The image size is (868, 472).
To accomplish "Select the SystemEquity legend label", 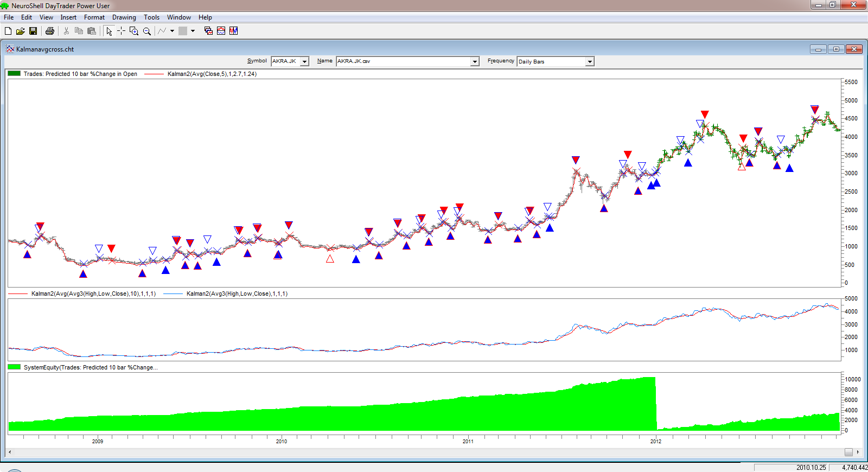I will coord(91,367).
